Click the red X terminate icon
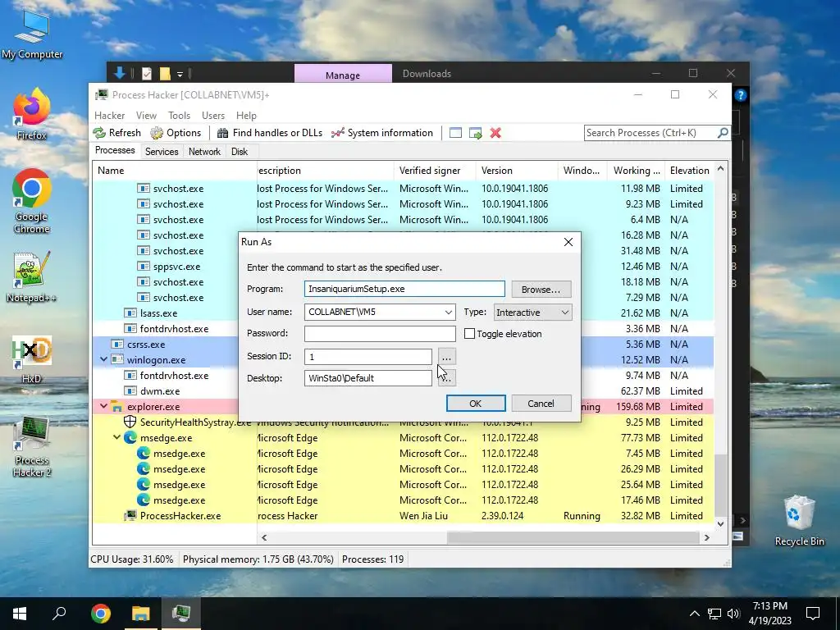 tap(495, 133)
